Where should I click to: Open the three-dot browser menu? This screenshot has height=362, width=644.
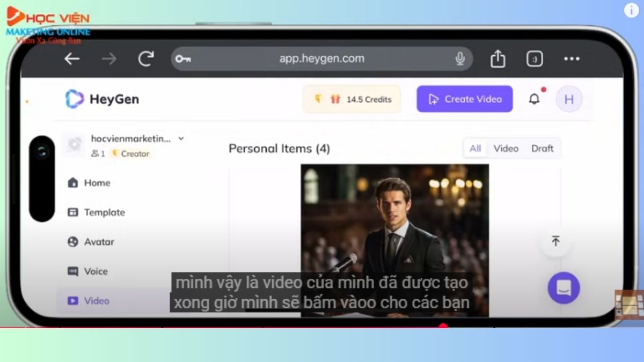[572, 59]
